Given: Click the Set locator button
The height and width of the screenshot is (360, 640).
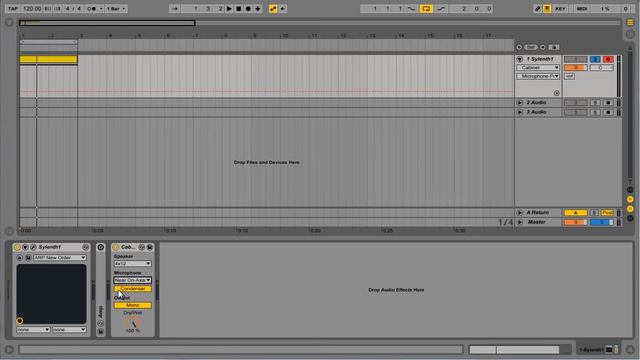Looking at the screenshot, I should pos(531,47).
